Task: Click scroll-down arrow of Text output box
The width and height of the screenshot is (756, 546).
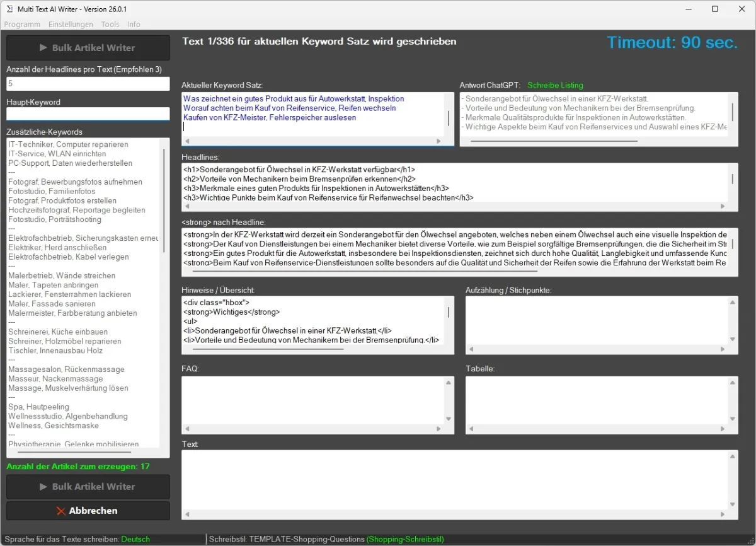Action: pyautogui.click(x=733, y=504)
